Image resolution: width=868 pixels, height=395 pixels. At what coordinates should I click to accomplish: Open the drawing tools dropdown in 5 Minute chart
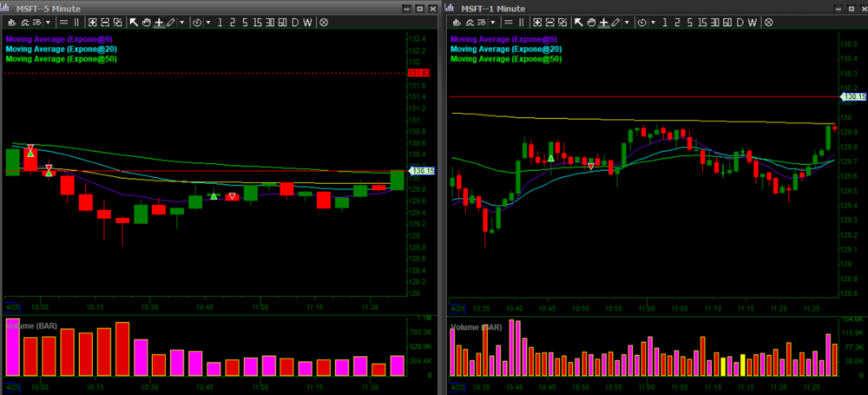[181, 22]
